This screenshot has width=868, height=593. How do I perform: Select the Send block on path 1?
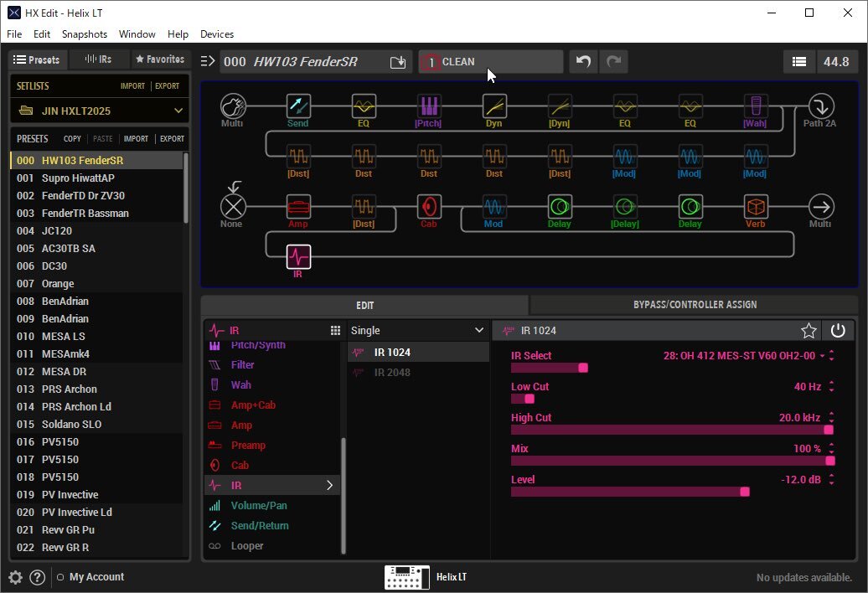coord(298,106)
